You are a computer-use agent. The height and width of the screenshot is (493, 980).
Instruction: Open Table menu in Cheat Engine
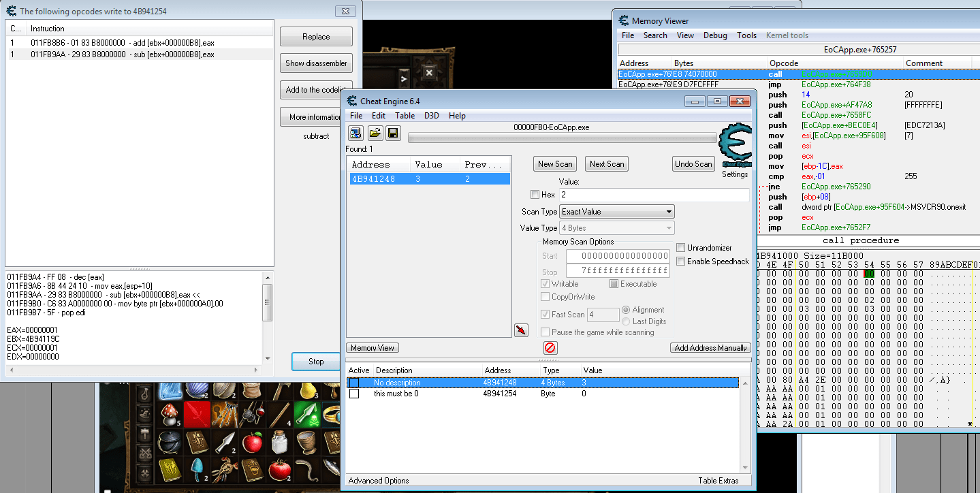click(405, 116)
